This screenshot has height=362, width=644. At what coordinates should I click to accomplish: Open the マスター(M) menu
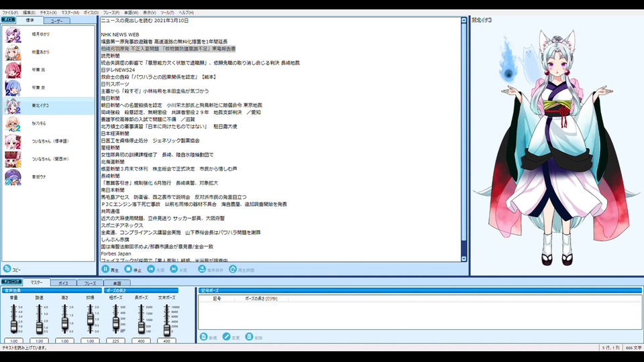(70, 13)
